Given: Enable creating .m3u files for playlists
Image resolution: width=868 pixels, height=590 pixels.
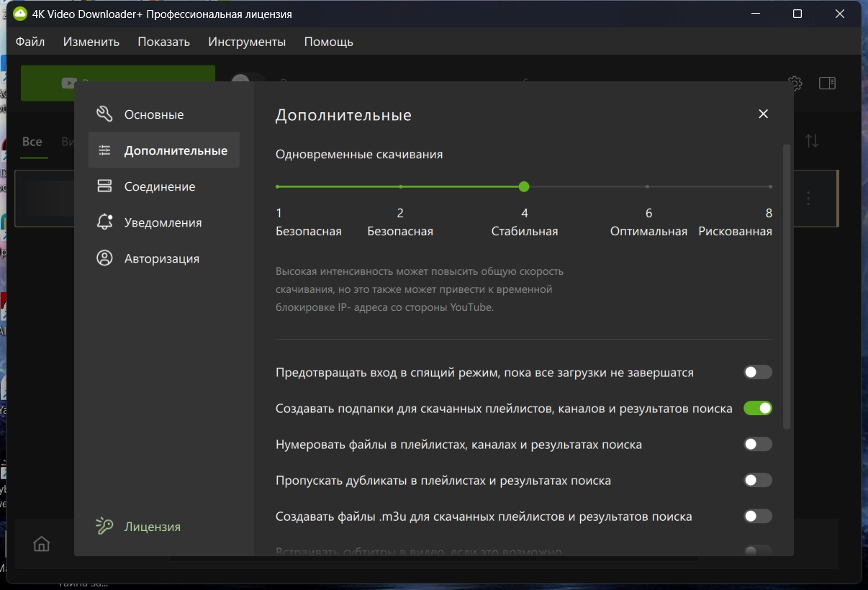Looking at the screenshot, I should tap(757, 516).
